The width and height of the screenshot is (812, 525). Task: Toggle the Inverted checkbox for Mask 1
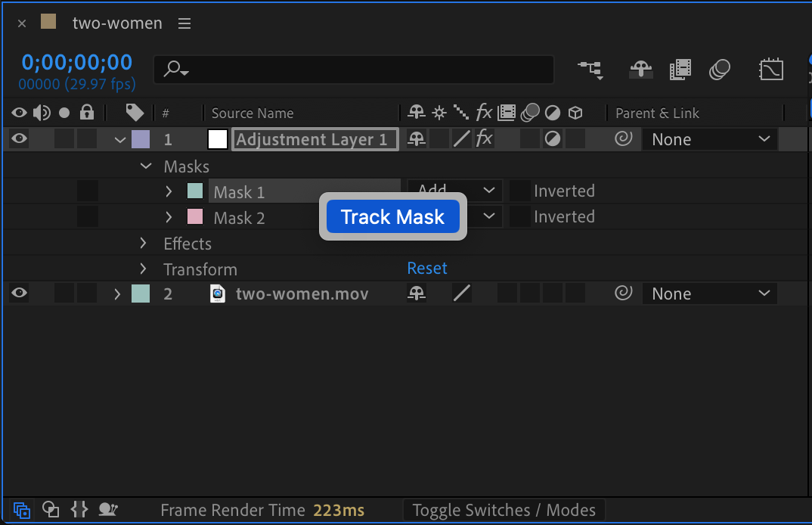(519, 191)
